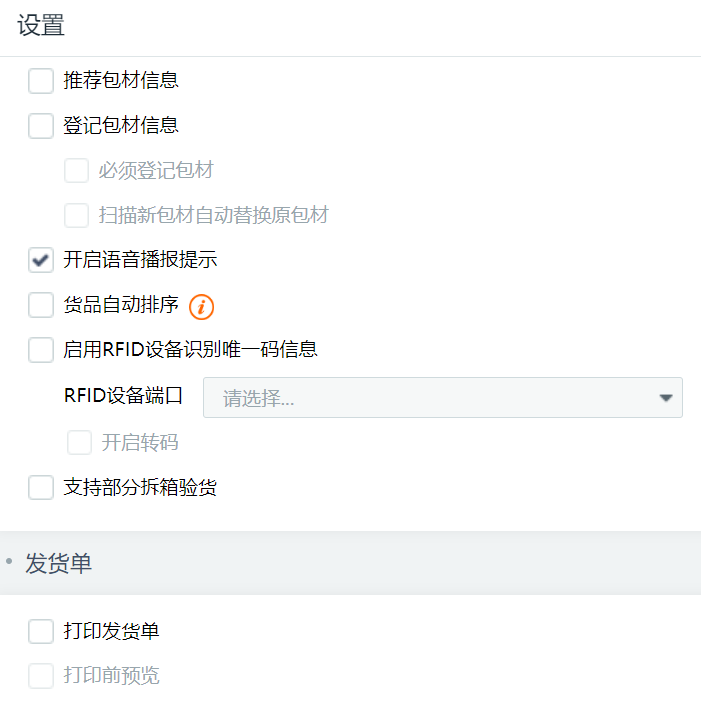Click the 开启语音播报提示 label text
Screen dimensions: 701x702
click(x=140, y=260)
